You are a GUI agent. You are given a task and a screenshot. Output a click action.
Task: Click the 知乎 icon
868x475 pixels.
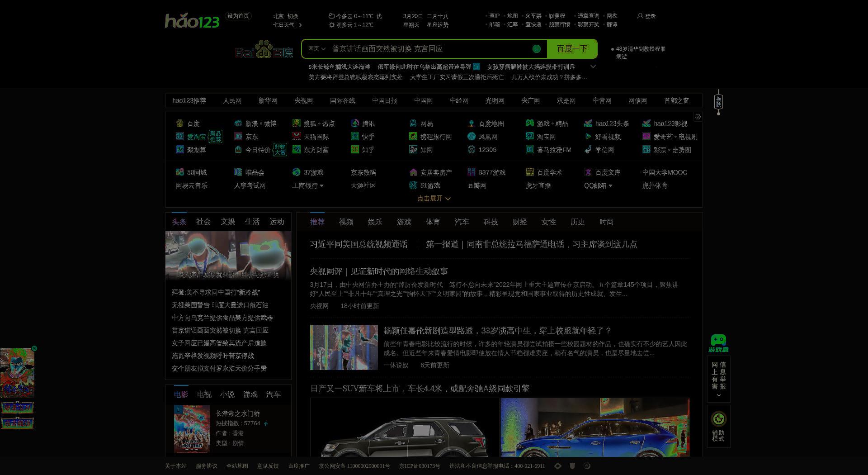[x=354, y=149]
